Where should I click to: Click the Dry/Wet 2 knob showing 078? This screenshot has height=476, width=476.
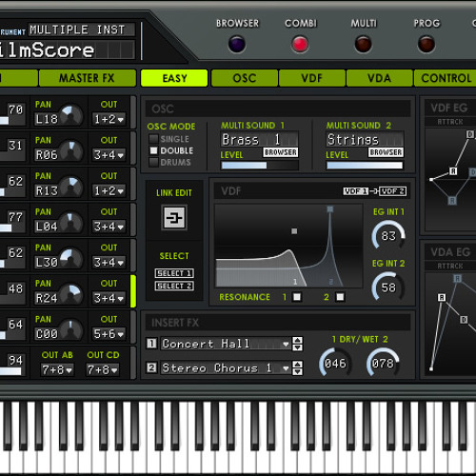(x=383, y=363)
